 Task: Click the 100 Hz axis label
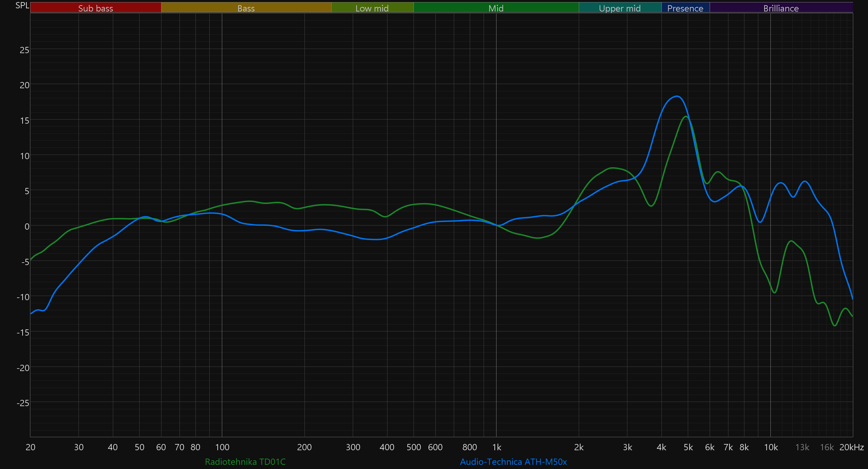[222, 447]
